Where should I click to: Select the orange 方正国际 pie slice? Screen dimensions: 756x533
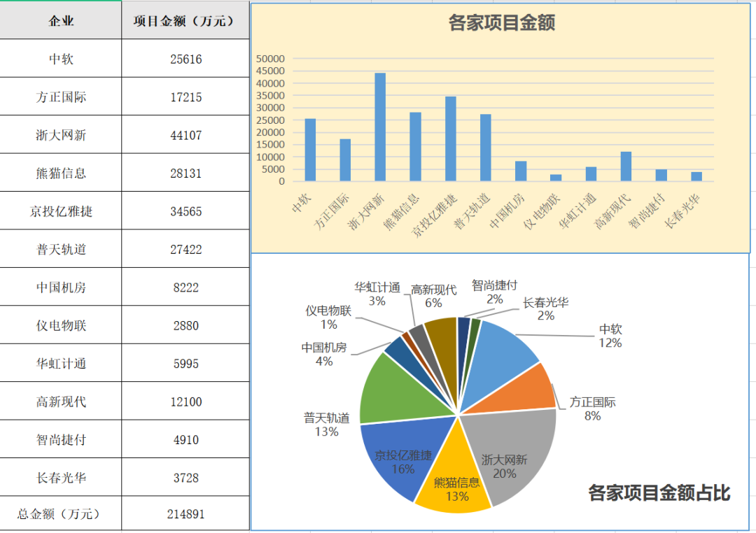(x=523, y=393)
